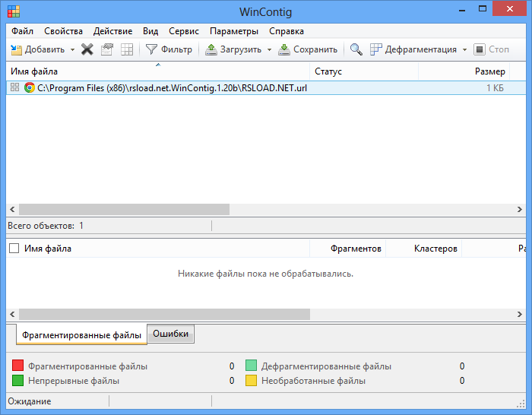This screenshot has height=415, width=532.
Task: Click the magnifying glass analyze icon
Action: coord(356,49)
